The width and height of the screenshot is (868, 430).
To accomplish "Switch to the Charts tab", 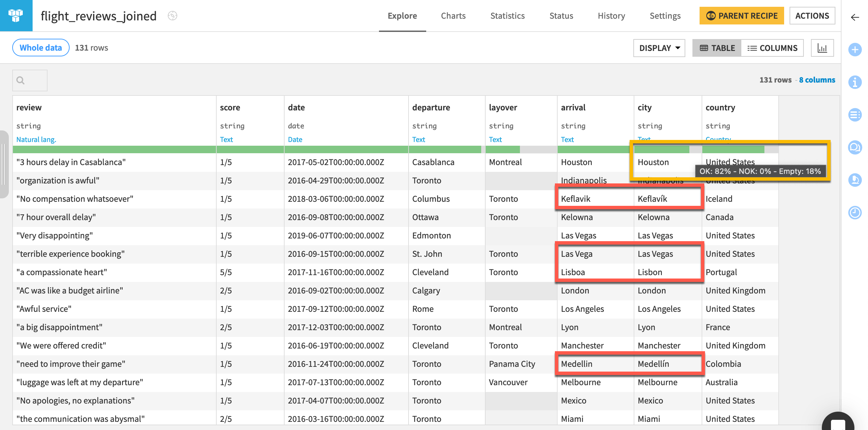I will click(453, 16).
